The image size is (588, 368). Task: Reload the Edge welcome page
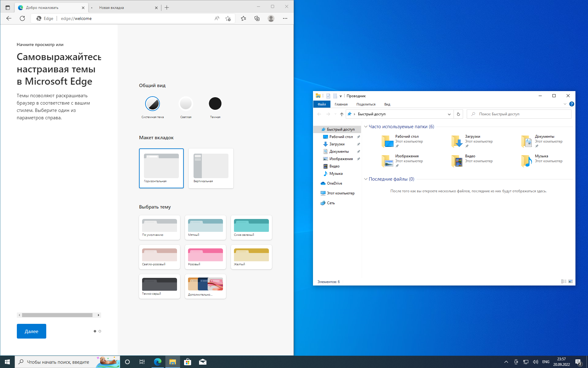coord(22,18)
